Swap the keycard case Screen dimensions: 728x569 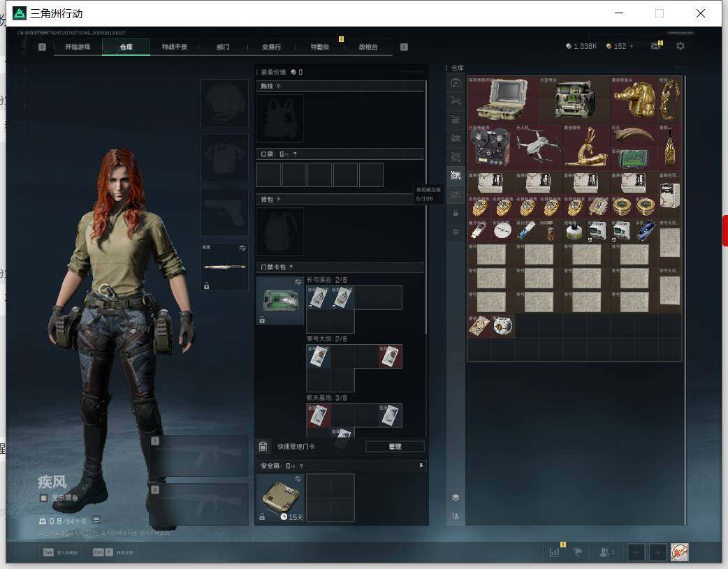298,282
